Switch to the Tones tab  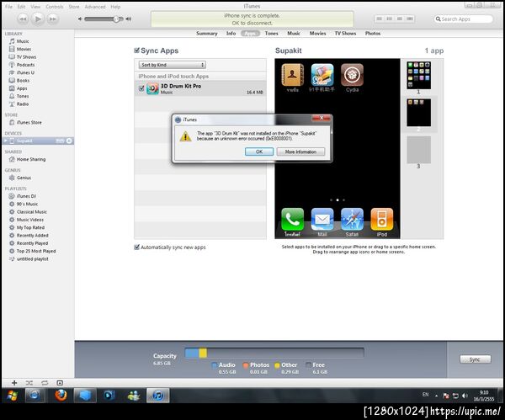pos(272,33)
